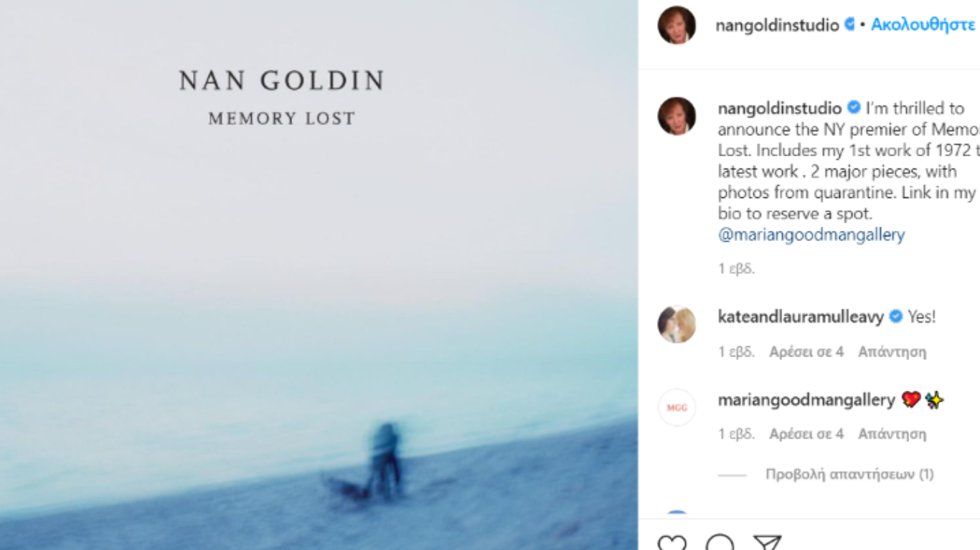Image resolution: width=980 pixels, height=550 pixels.
Task: Open the nangoldinstudio username in the header
Action: [777, 25]
